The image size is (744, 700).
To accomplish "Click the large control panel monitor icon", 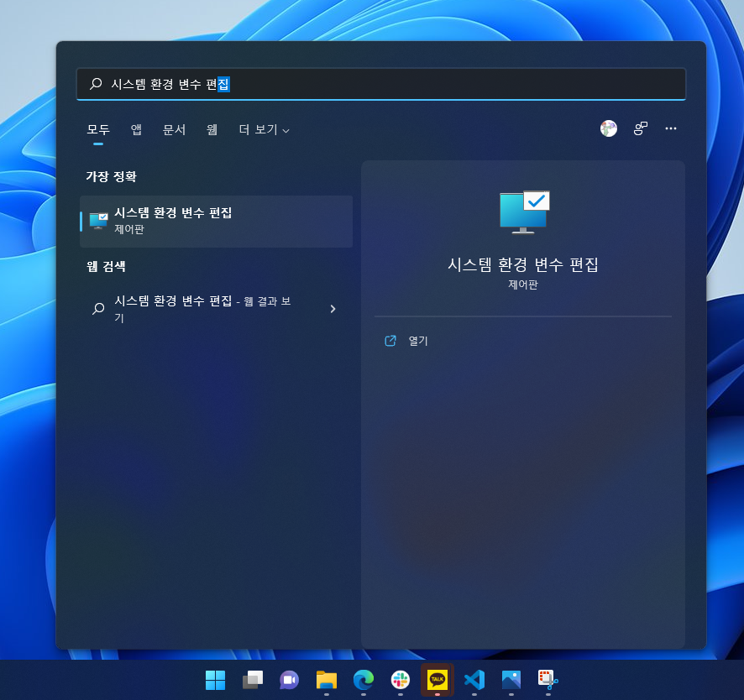I will (524, 212).
